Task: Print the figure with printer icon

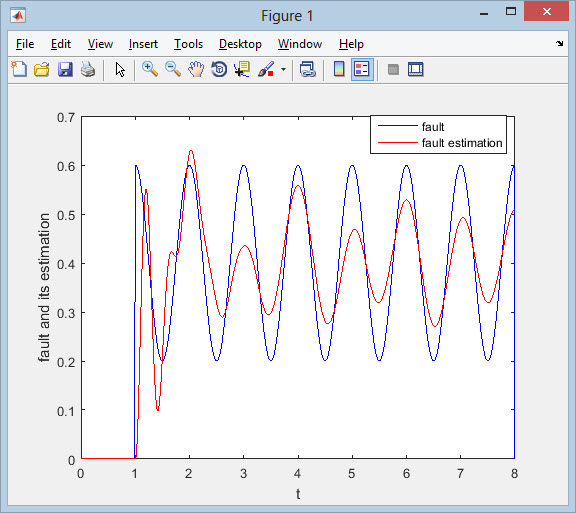Action: click(88, 69)
